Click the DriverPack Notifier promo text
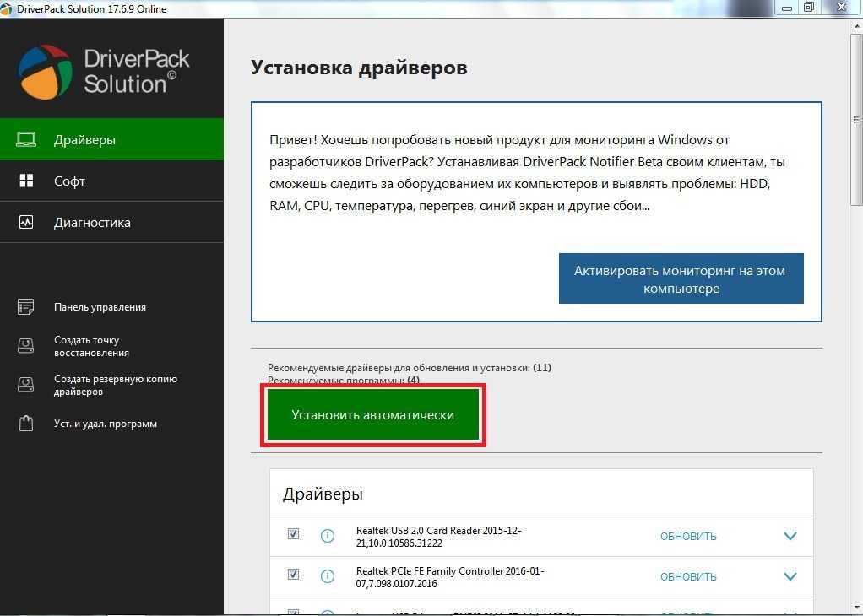863x616 pixels. click(x=527, y=173)
